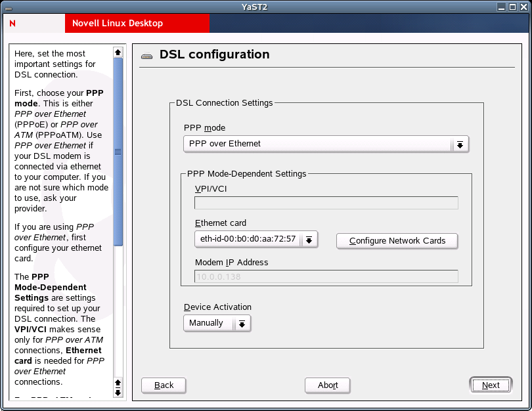
Task: Click the PPP Mode-Dependent Settings group label
Action: pyautogui.click(x=247, y=173)
